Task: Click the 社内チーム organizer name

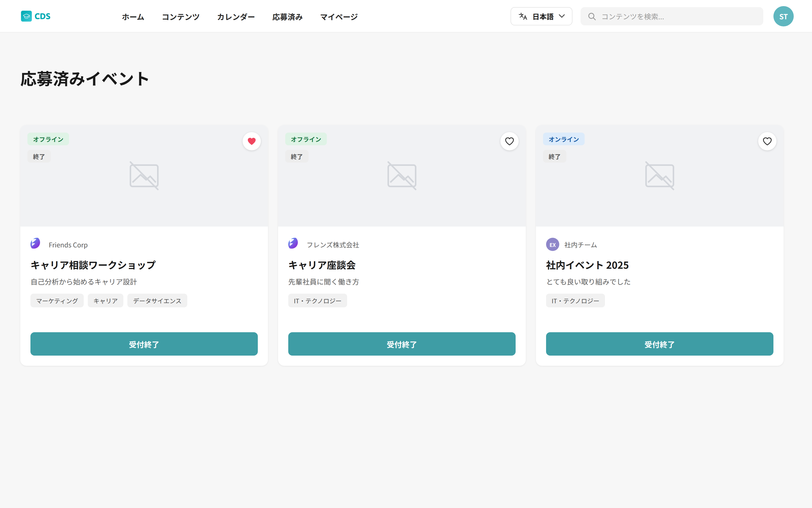Action: click(x=581, y=245)
